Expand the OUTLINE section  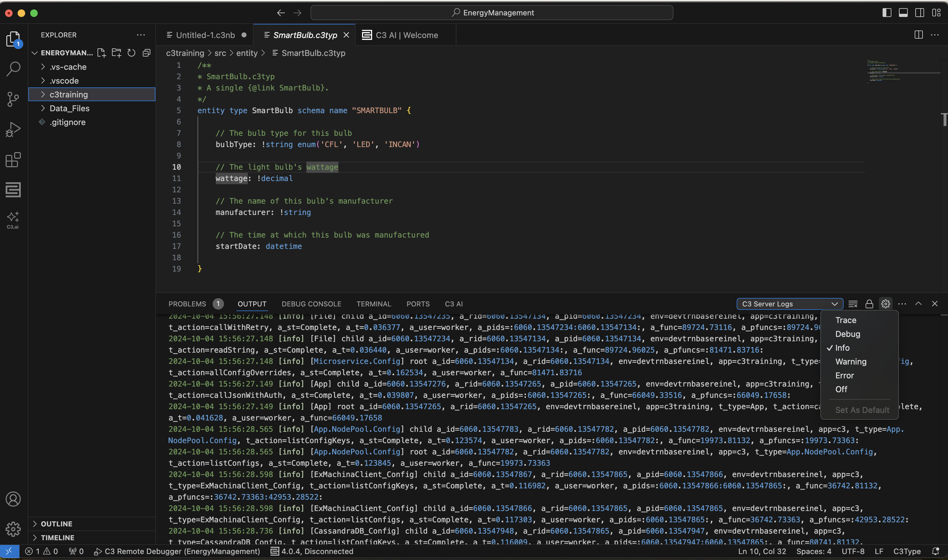tap(56, 524)
